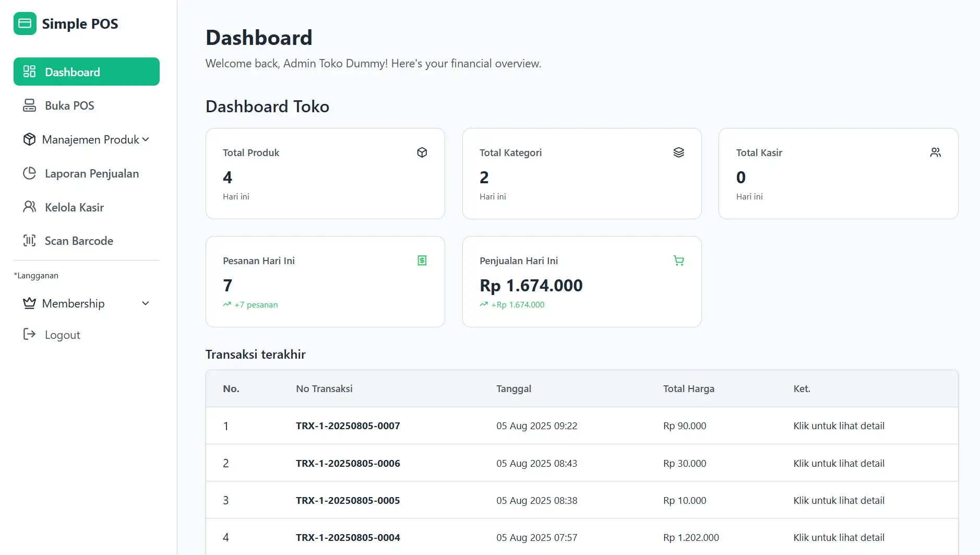
Task: Click the Logout arrow icon
Action: click(30, 335)
